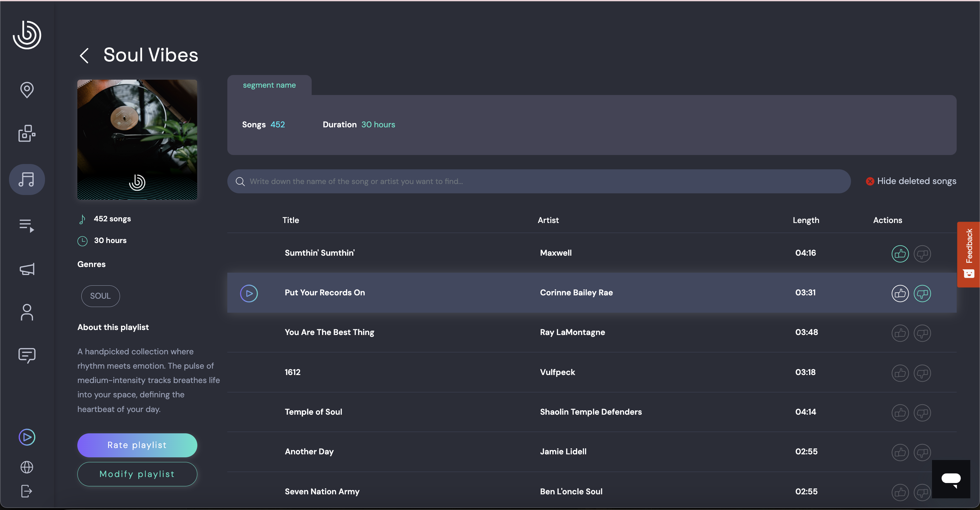Open the messages chat sidebar icon
This screenshot has height=510, width=980.
pos(27,356)
